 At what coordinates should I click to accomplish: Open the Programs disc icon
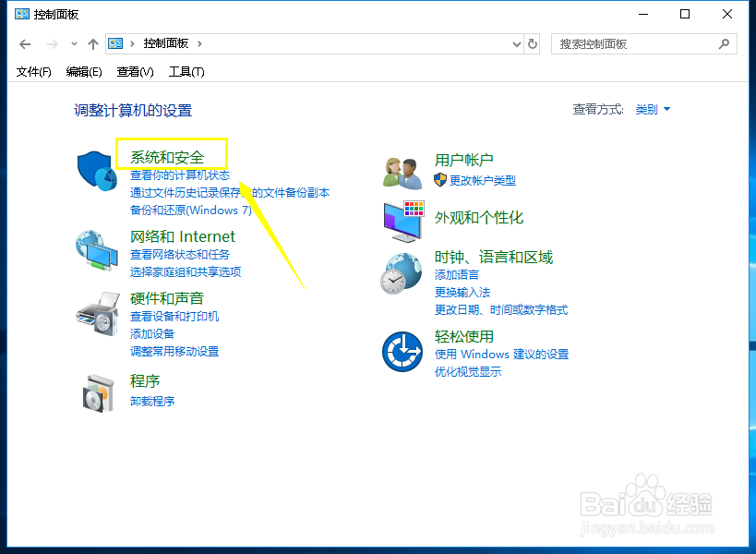[x=99, y=393]
